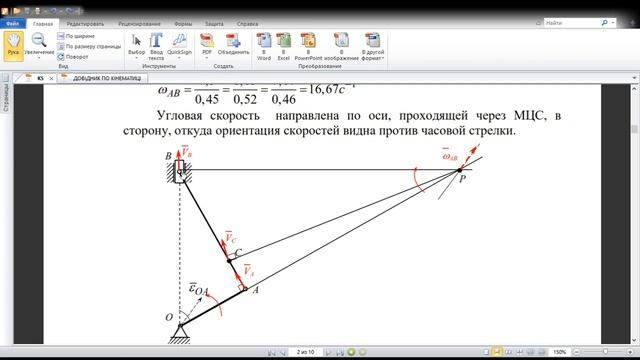Viewport: 640px width, 360px height.
Task: Convert document В PowerPoint
Action: 308,47
